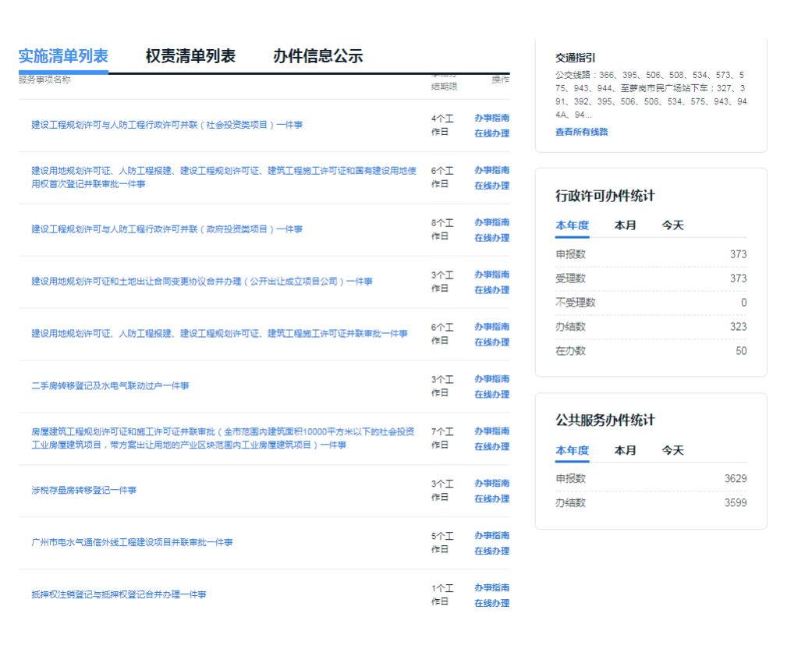Show 本月 stats under 行政许可办件统计
812x649 pixels.
point(625,225)
